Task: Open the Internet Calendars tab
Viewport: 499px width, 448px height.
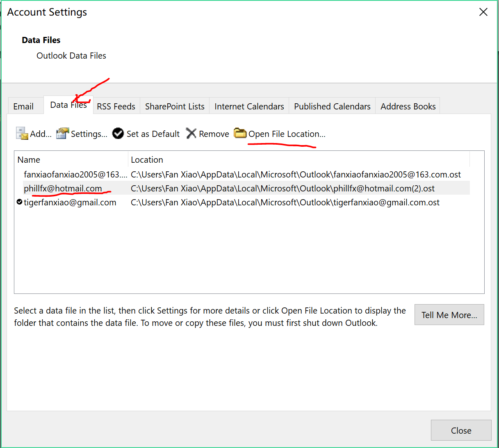Action: [x=249, y=106]
